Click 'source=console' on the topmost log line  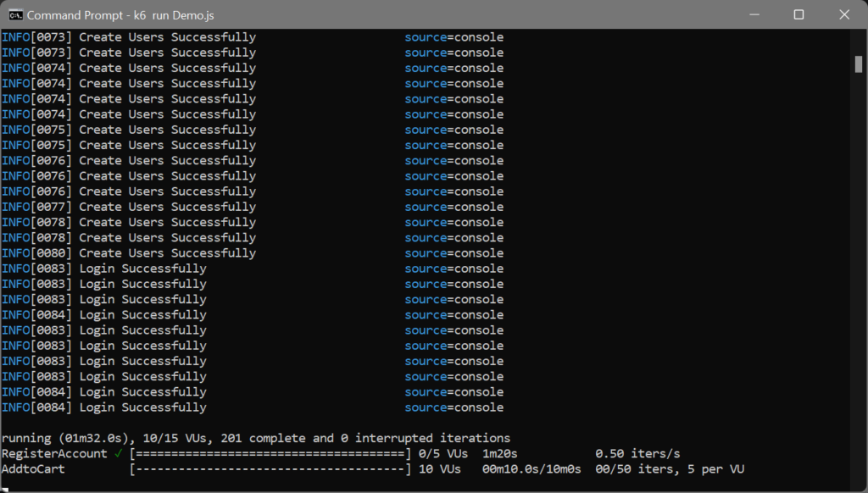453,37
